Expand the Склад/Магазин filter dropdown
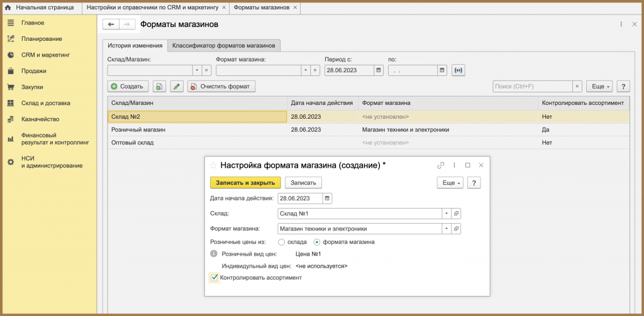The height and width of the screenshot is (316, 644). (197, 70)
